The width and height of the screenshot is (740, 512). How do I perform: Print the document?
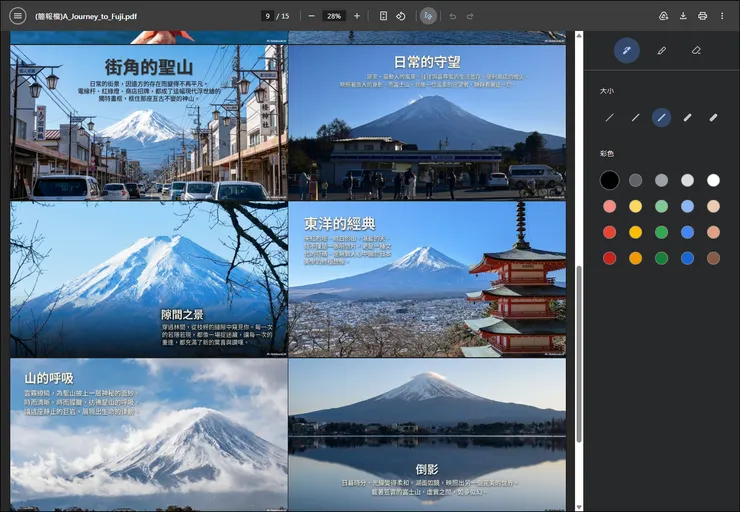(x=702, y=16)
